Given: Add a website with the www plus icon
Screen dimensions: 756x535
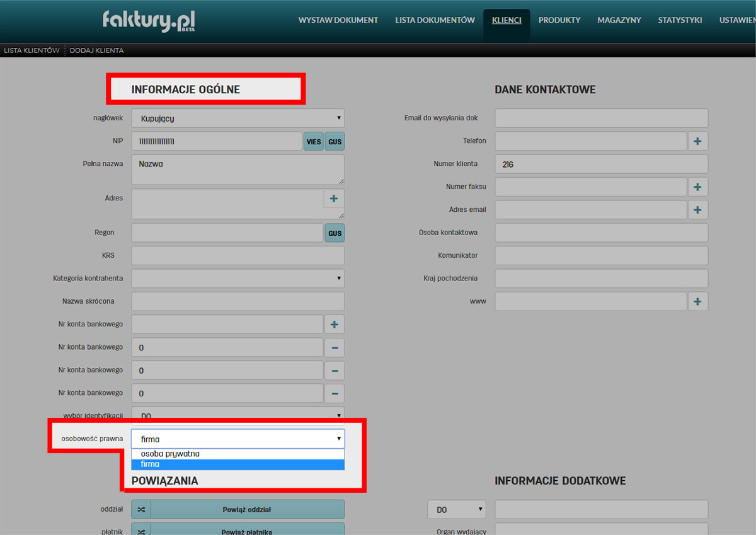Looking at the screenshot, I should click(697, 302).
